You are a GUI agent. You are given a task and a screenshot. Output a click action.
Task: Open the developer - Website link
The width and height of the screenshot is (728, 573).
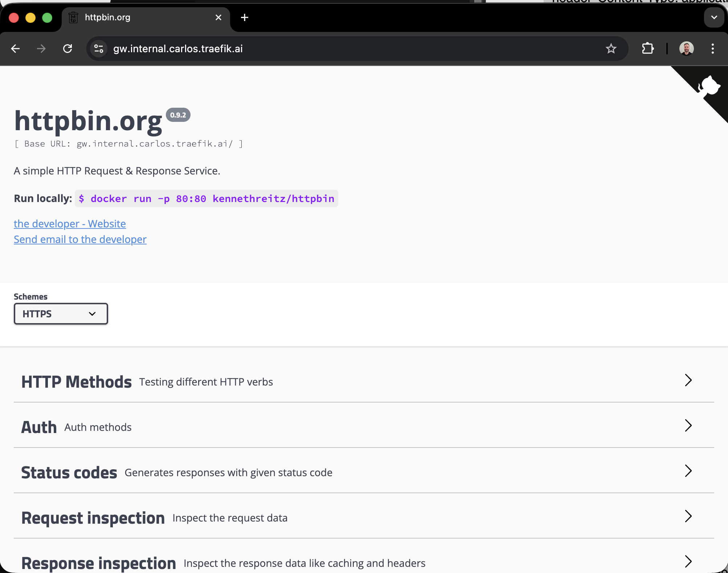click(x=70, y=224)
